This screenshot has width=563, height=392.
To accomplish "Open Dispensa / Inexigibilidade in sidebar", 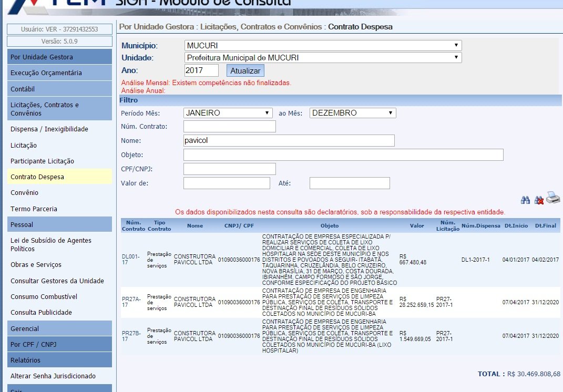I will point(49,129).
